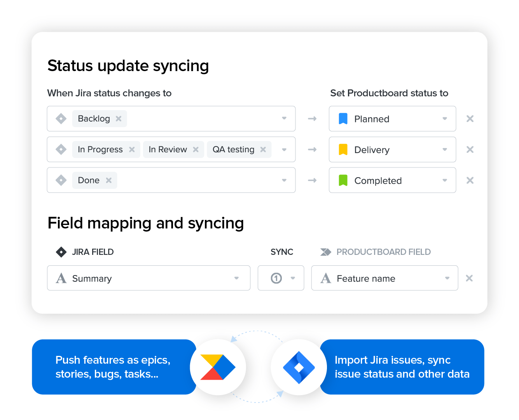Image resolution: width=519 pixels, height=420 pixels.
Task: Click the text-type A icon beside Feature name
Action: click(326, 278)
